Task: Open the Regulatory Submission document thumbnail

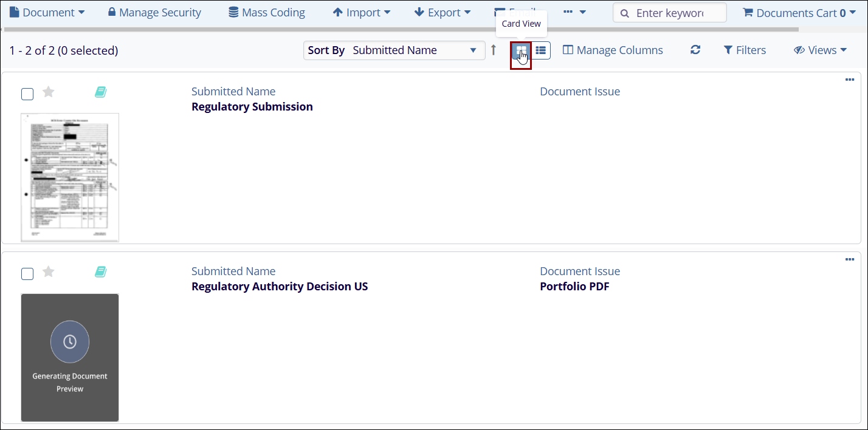Action: coord(70,177)
